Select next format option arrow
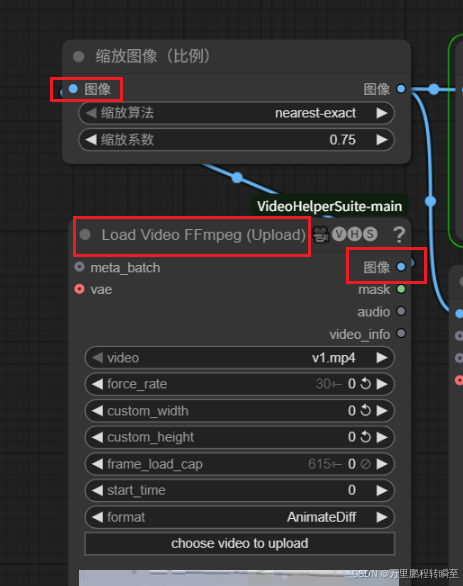 pos(382,517)
